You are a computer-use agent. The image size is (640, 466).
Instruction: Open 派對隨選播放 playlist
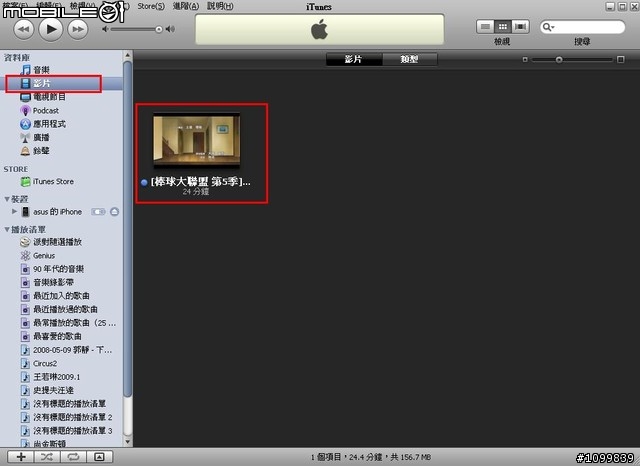51,242
